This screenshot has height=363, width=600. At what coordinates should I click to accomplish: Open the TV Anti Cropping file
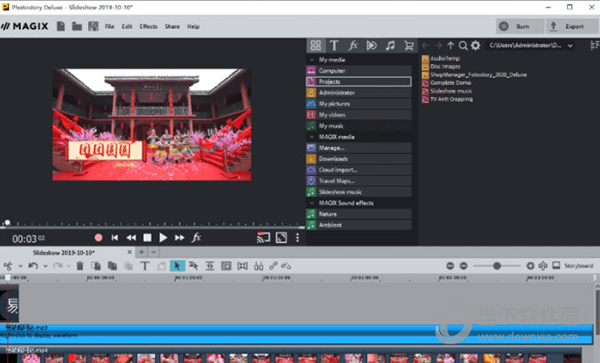coord(447,99)
